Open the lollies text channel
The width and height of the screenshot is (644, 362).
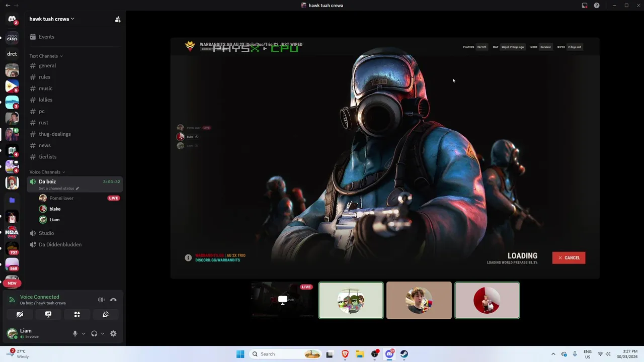coord(74,100)
